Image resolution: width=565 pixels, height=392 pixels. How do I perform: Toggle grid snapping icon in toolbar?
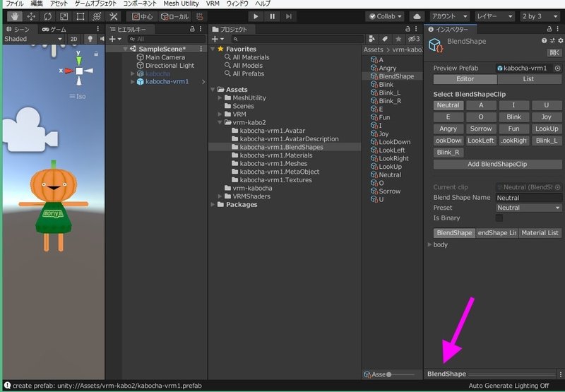(199, 16)
